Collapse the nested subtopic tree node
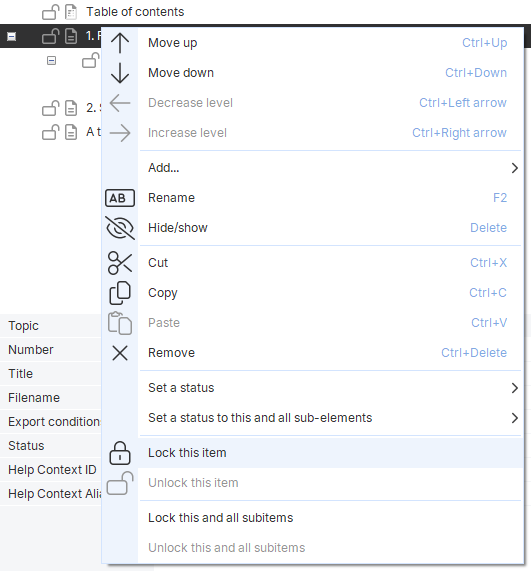This screenshot has height=571, width=531. tap(52, 60)
